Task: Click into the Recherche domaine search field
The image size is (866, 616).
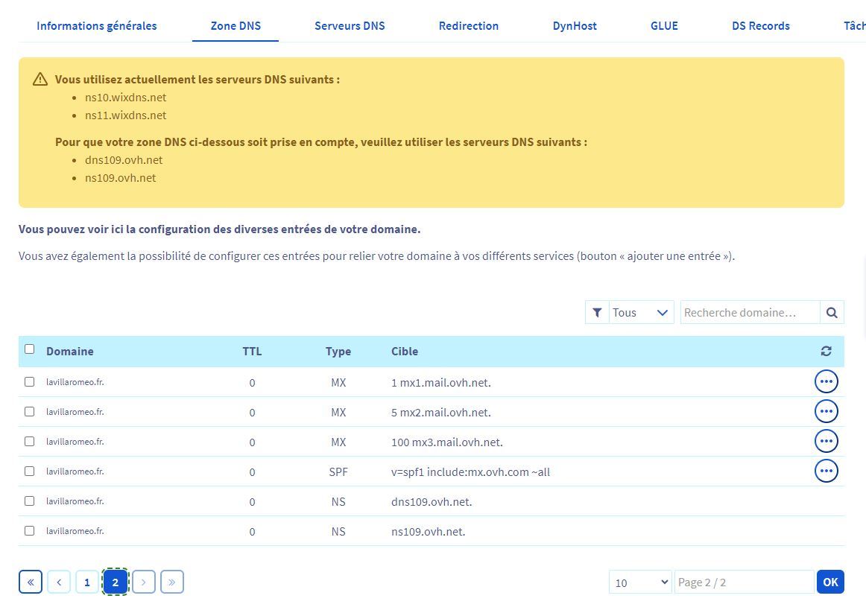Action: coord(749,313)
